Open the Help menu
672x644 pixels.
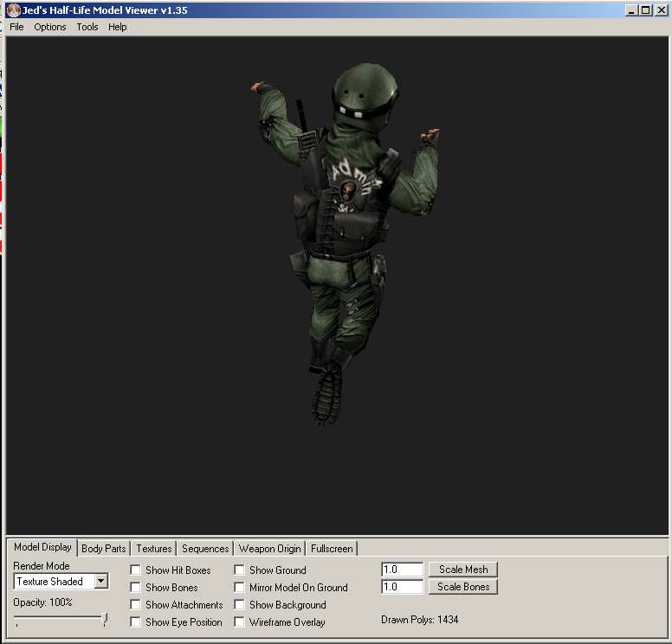(117, 27)
